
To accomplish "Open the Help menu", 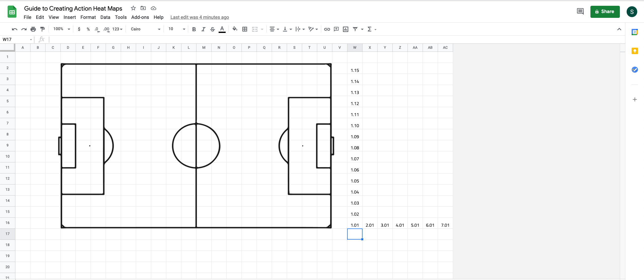I will (x=158, y=17).
